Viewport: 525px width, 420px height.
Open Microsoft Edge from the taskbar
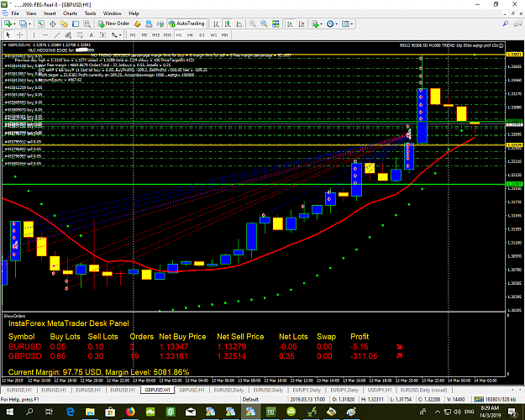(70, 412)
